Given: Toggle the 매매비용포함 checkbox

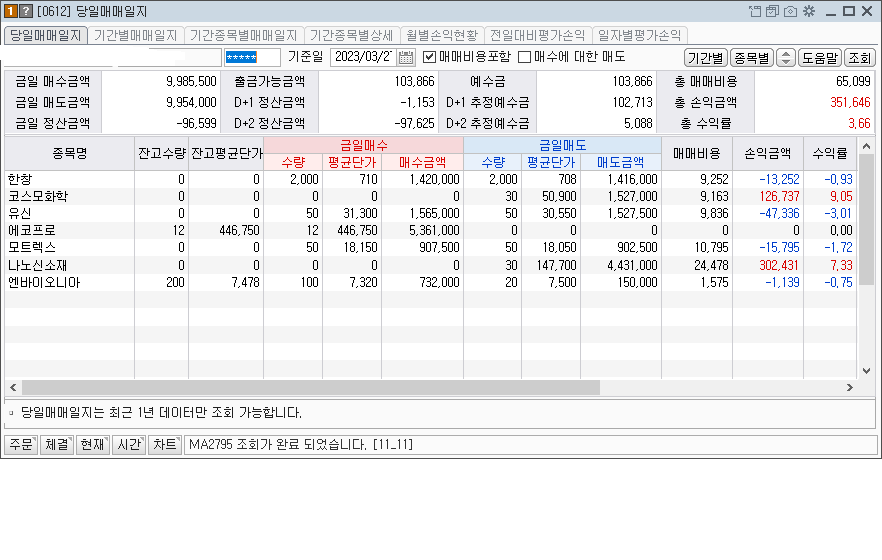Looking at the screenshot, I should pos(430,57).
